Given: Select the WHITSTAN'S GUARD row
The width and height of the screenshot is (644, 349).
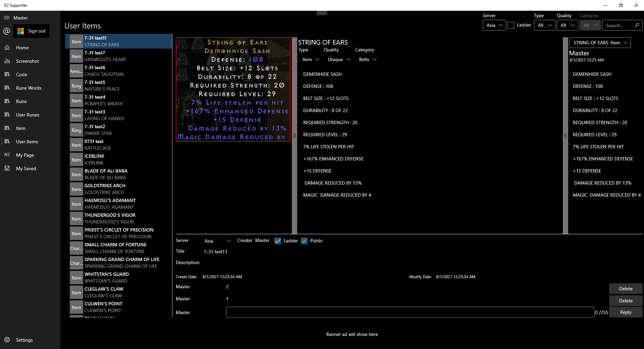Looking at the screenshot, I should click(118, 278).
